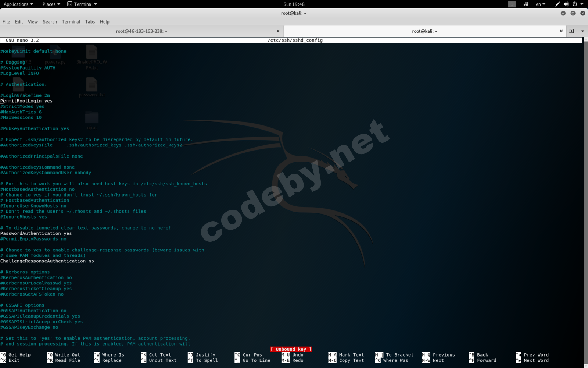Viewport: 588px width, 368px height.
Task: Click the volume icon in the system tray
Action: click(566, 4)
